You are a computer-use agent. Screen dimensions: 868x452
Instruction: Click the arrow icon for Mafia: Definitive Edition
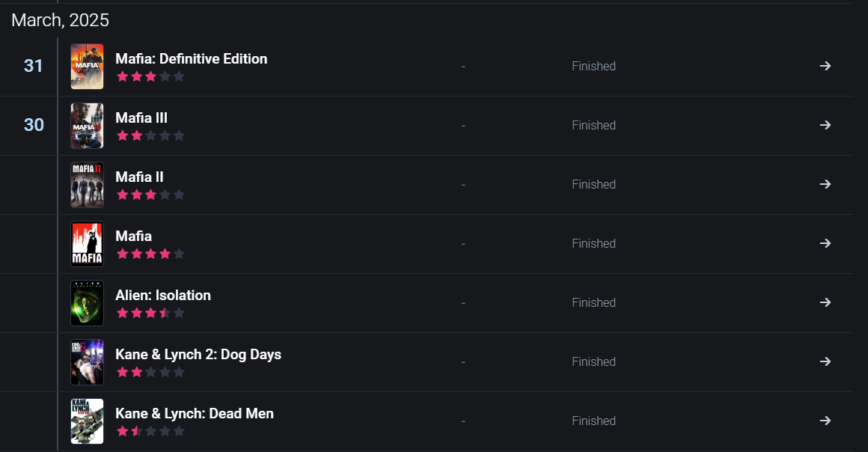(825, 66)
